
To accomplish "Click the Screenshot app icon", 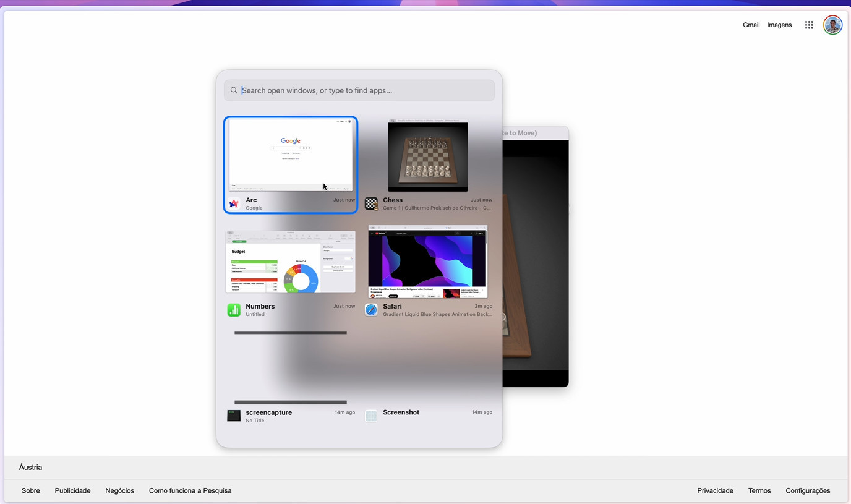I will click(371, 416).
